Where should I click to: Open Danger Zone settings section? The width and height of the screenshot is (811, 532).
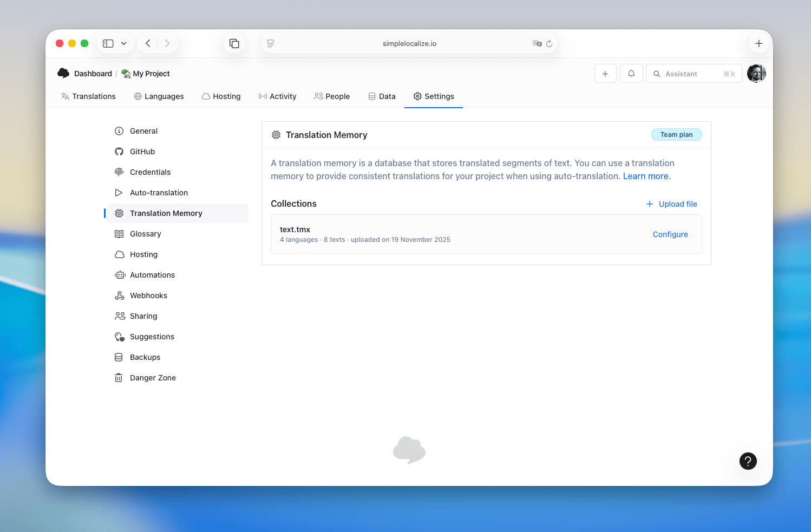(153, 378)
